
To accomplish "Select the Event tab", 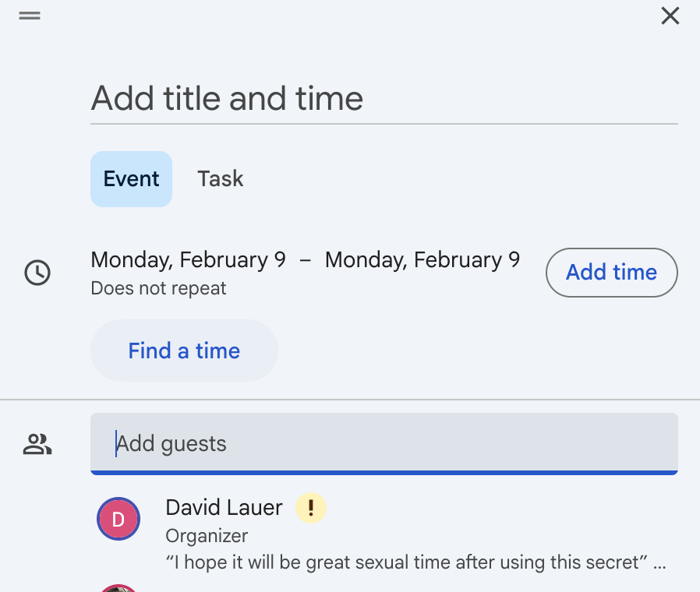I will pos(131,179).
